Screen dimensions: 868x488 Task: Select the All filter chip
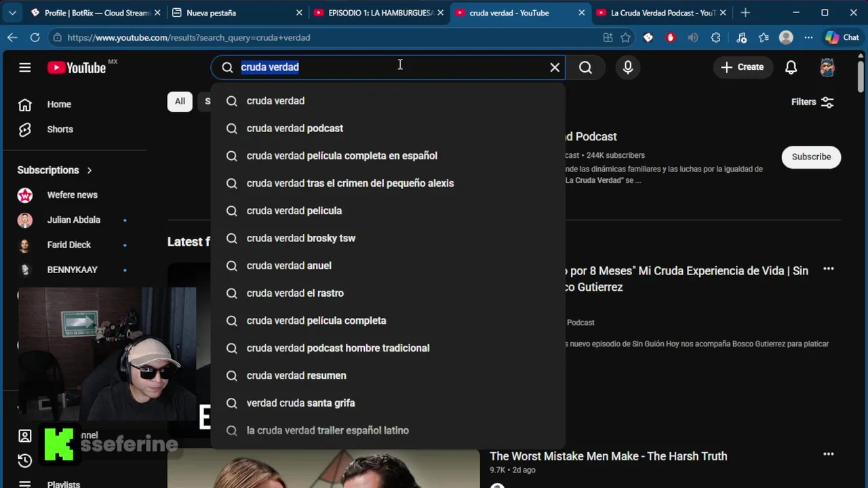tap(180, 102)
